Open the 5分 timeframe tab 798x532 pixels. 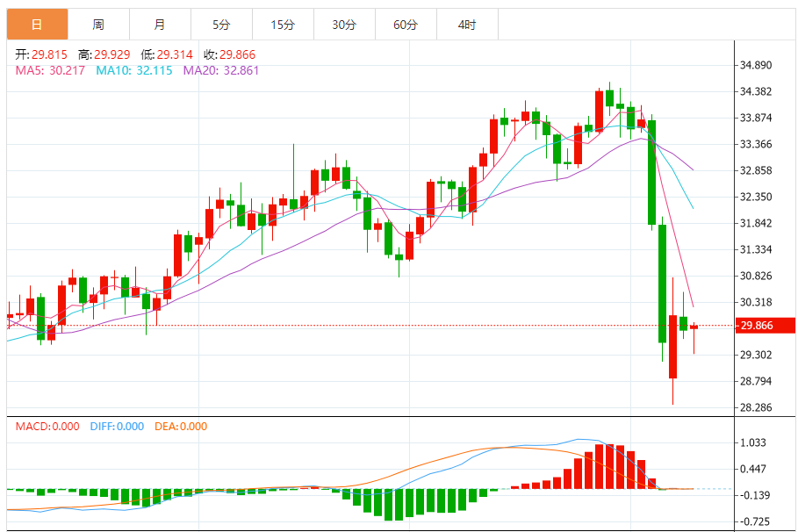(x=221, y=25)
